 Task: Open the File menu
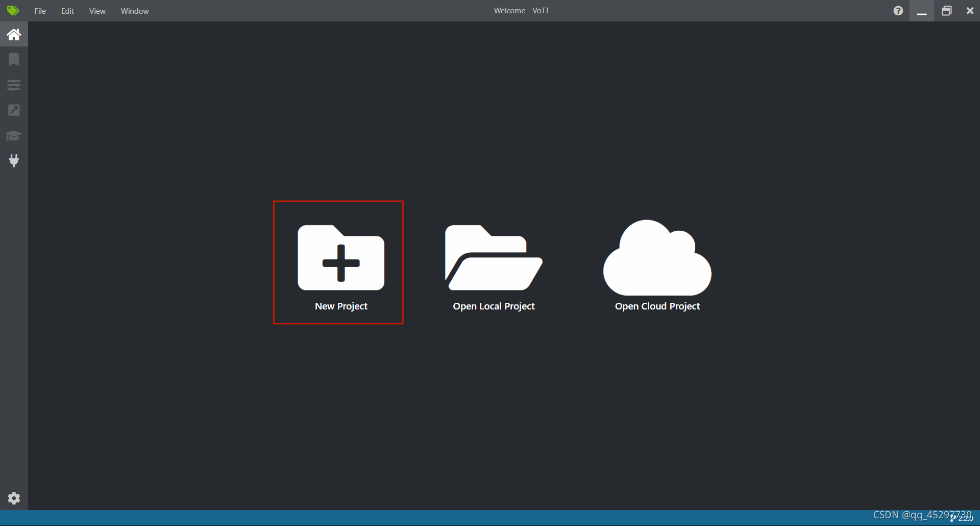(x=40, y=11)
